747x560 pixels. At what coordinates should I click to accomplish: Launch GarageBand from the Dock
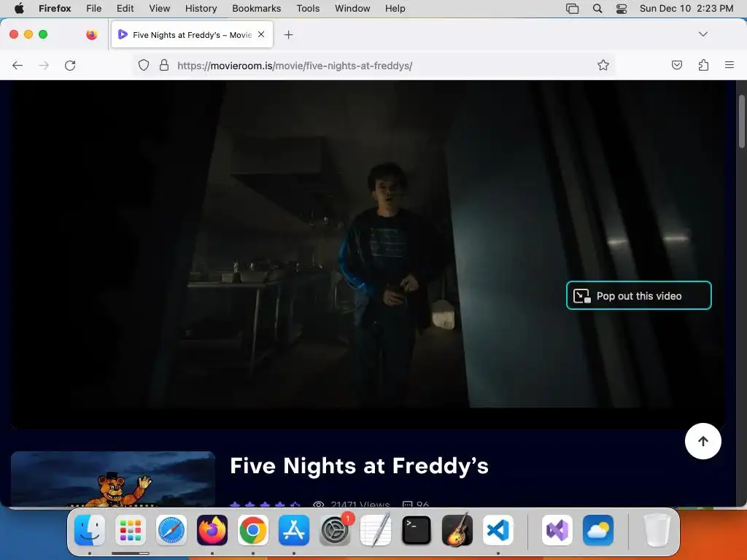[457, 530]
